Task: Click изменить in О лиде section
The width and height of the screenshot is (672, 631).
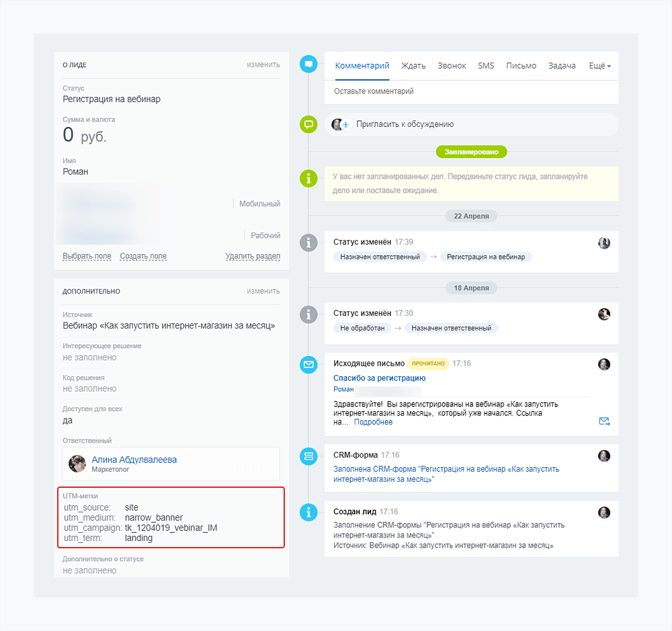Action: (263, 65)
